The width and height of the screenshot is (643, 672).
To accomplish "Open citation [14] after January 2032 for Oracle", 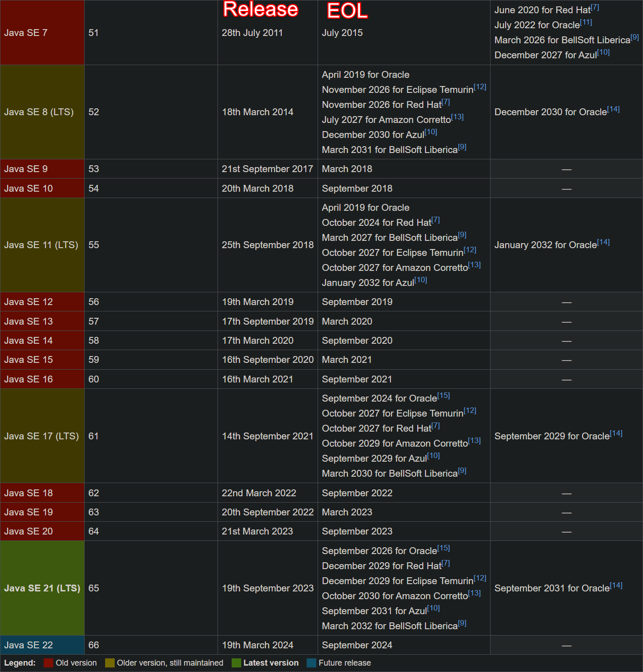I will [603, 242].
